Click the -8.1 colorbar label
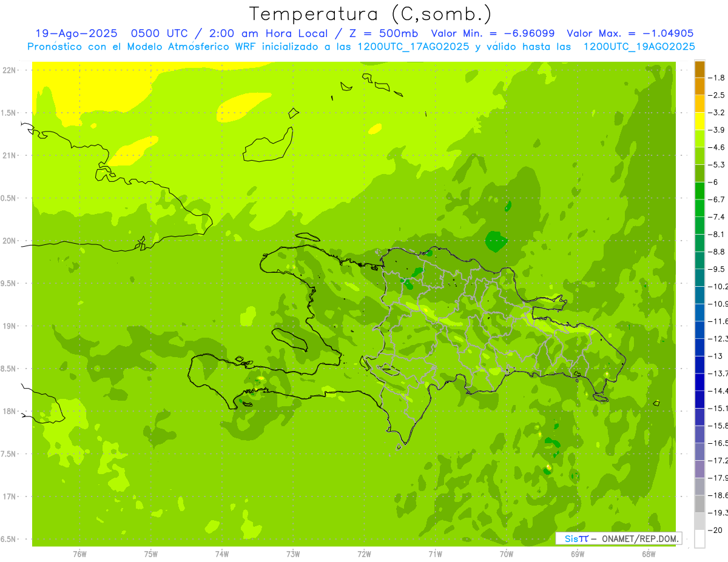 716,234
